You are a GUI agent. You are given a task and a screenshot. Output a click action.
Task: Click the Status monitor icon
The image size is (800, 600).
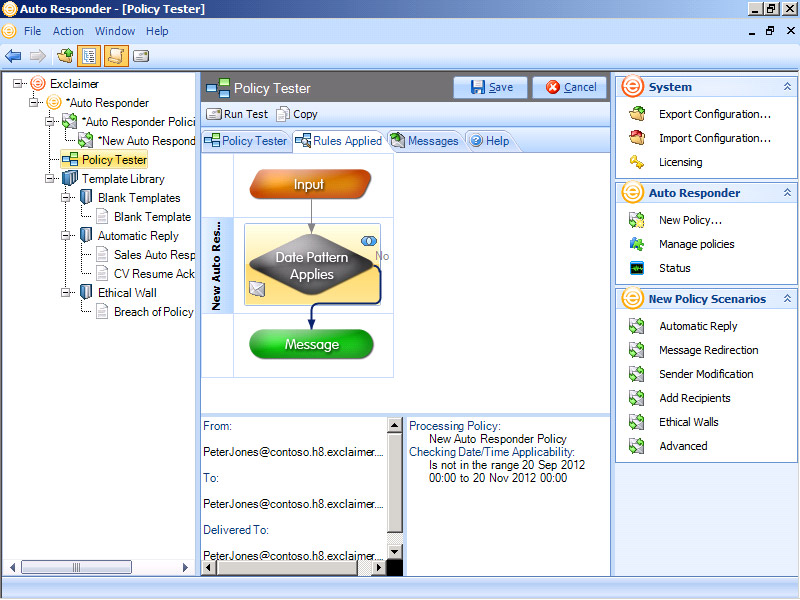click(x=637, y=268)
